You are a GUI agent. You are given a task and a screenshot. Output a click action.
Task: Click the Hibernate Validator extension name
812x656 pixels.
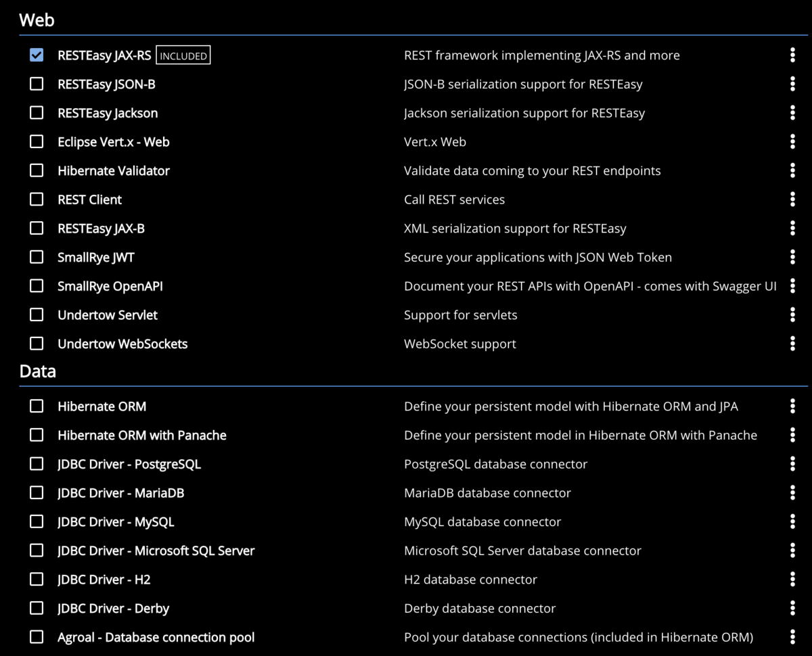114,170
